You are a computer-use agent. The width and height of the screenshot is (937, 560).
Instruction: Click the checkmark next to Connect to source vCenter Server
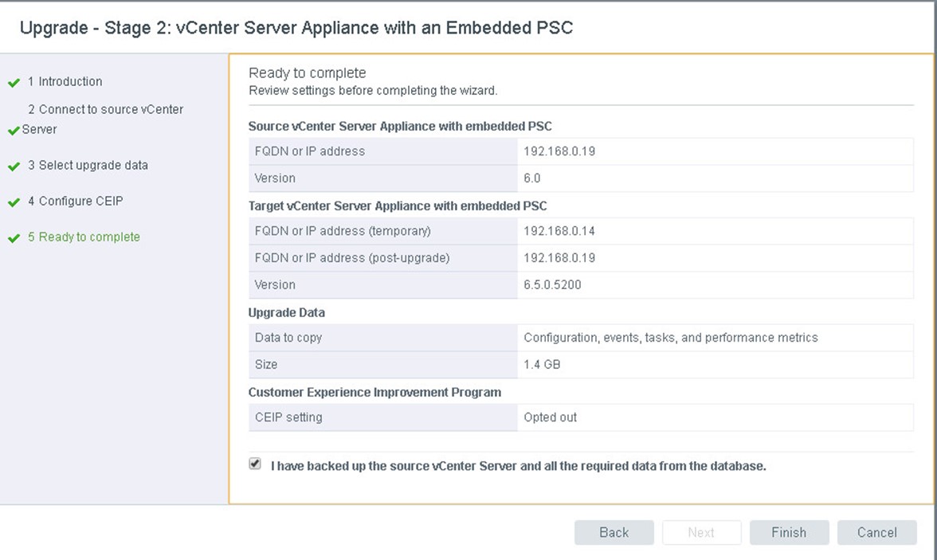pos(14,131)
